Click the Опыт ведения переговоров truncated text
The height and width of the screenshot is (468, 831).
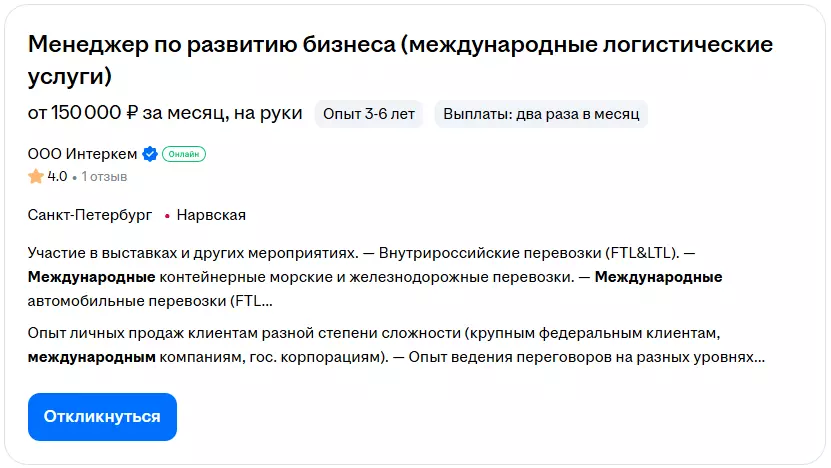coord(580,356)
